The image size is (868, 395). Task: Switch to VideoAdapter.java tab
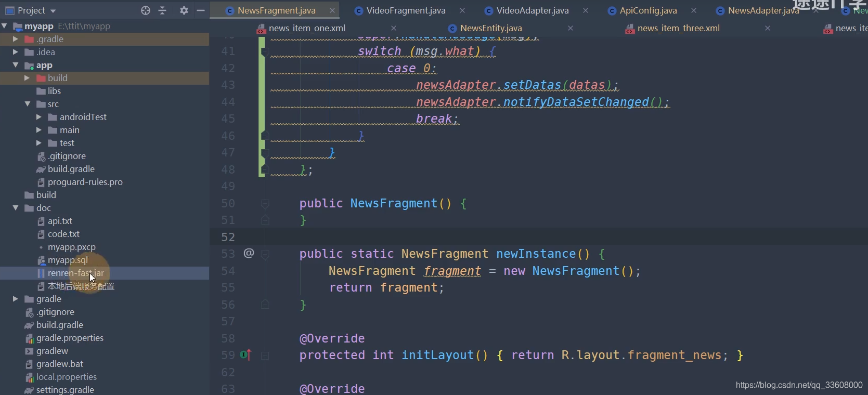(532, 10)
